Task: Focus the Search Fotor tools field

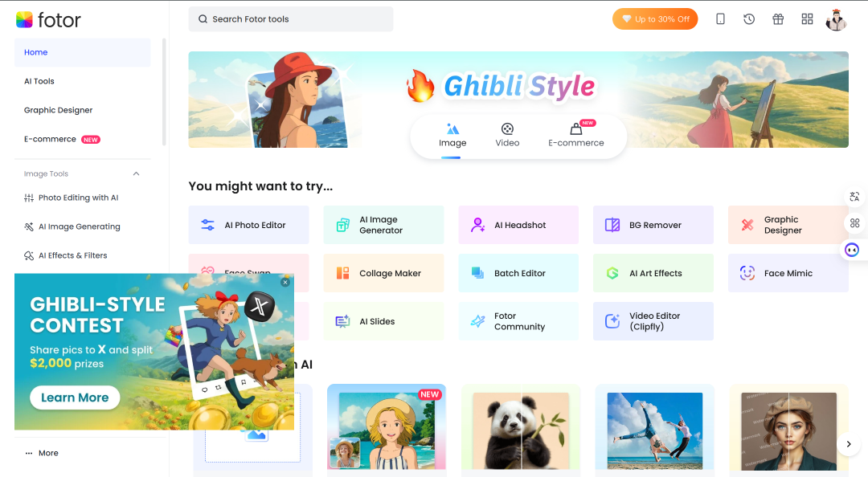Action: [291, 18]
